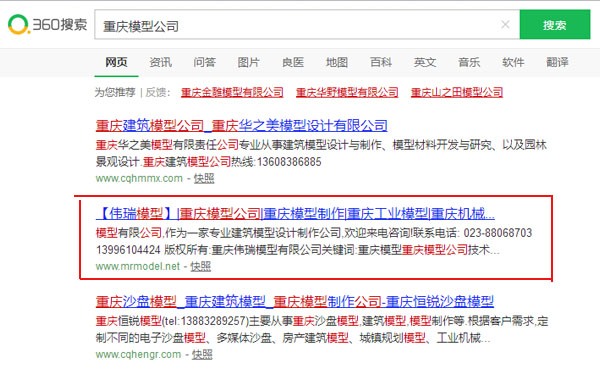
Task: Visit the www.cqhmmx.com URL
Action: coord(139,178)
